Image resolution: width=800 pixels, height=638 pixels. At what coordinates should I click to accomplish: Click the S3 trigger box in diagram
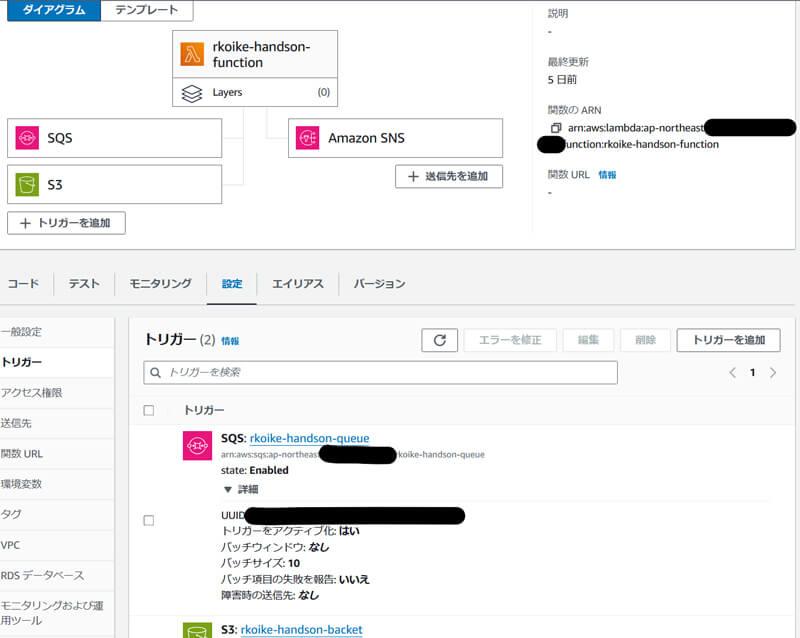(x=114, y=184)
